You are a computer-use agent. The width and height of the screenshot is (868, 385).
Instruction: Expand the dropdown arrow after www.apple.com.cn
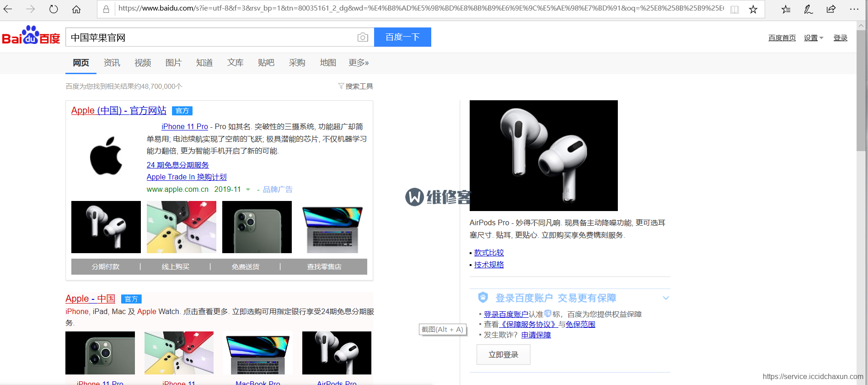pos(248,190)
